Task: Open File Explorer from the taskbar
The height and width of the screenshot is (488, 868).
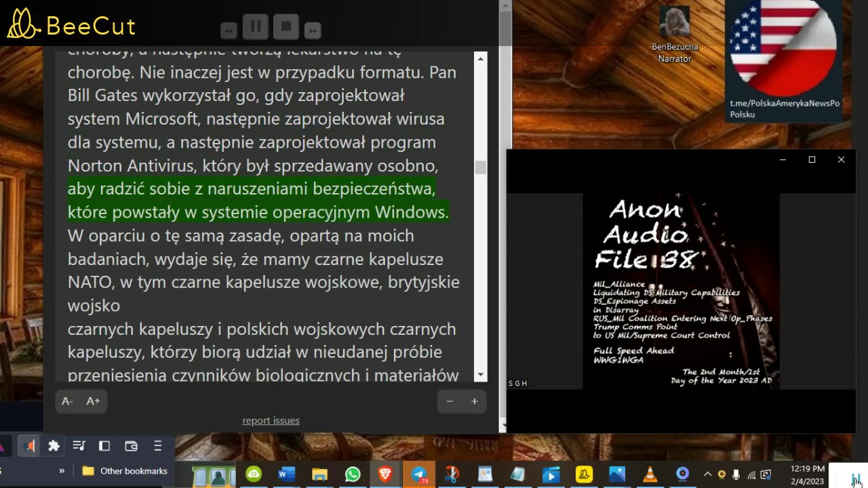Action: tap(319, 474)
